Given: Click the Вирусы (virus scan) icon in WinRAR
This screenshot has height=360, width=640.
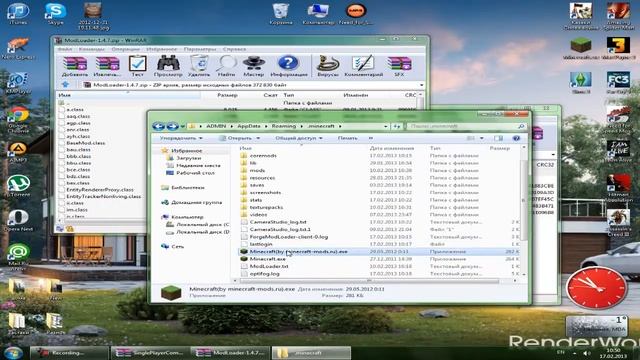Looking at the screenshot, I should pos(328,67).
